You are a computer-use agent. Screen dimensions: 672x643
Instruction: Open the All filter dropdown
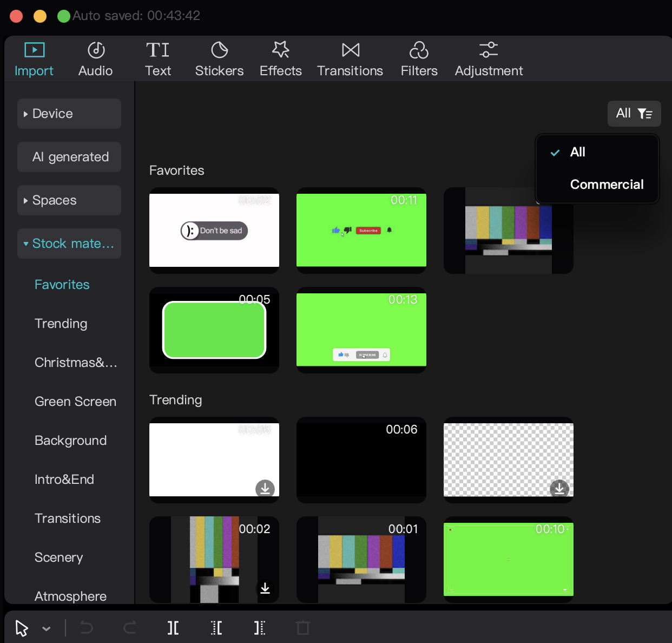634,114
